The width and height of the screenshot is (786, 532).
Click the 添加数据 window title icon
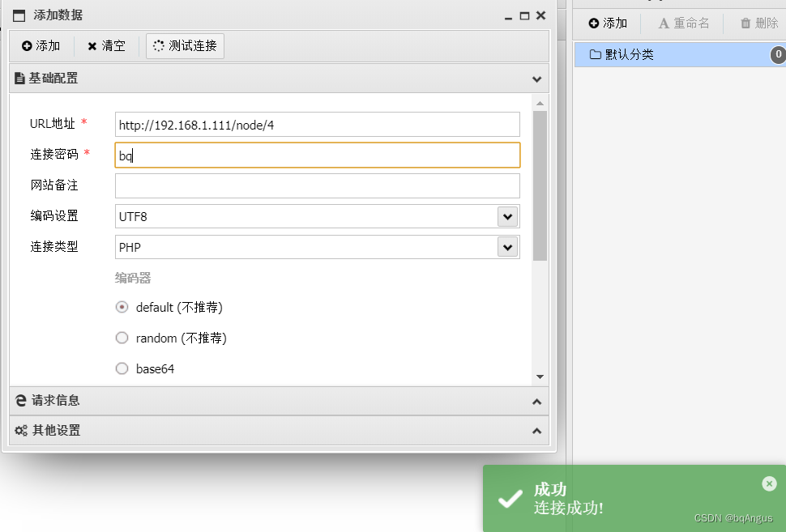click(x=19, y=15)
